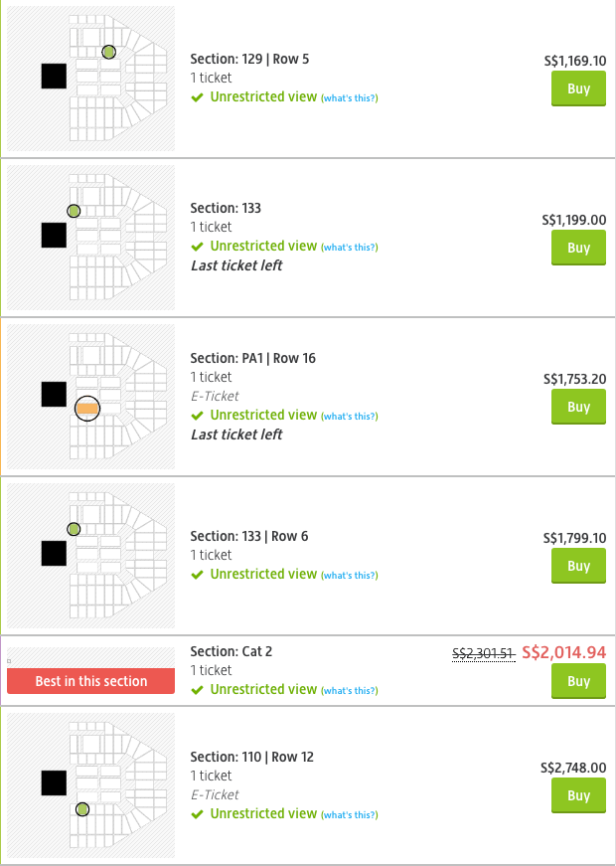The width and height of the screenshot is (616, 866).
Task: Click green marker on Section 129 map
Action: click(x=108, y=52)
